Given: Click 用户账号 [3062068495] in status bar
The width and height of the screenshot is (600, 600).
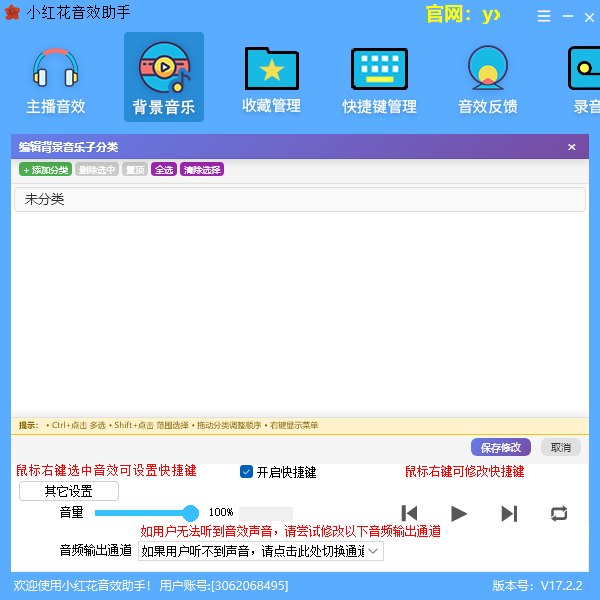Looking at the screenshot, I should 224,585.
